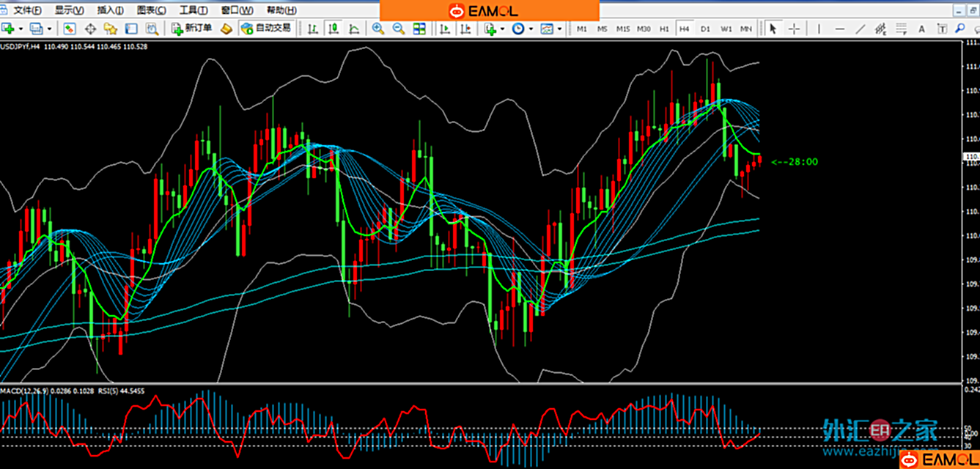Tile chart windows icon
The width and height of the screenshot is (980, 469).
[419, 29]
